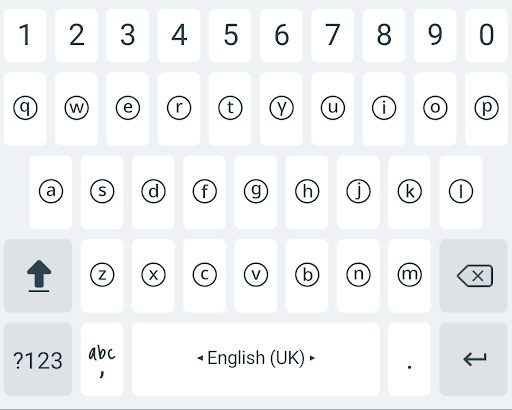Viewport: 512px width, 410px height.
Task: Tap the number 5 key
Action: 230,35
